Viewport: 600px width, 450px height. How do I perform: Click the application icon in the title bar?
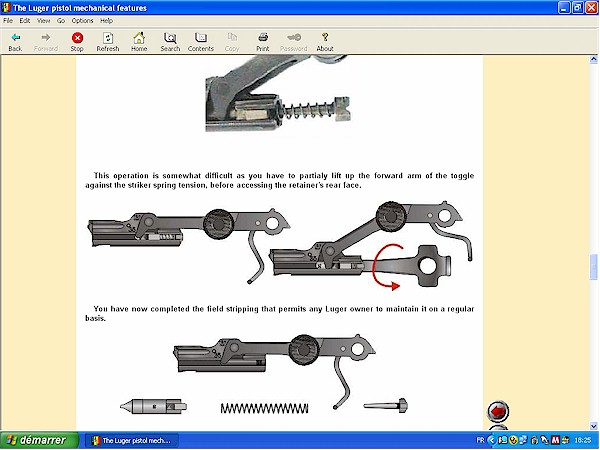6,7
